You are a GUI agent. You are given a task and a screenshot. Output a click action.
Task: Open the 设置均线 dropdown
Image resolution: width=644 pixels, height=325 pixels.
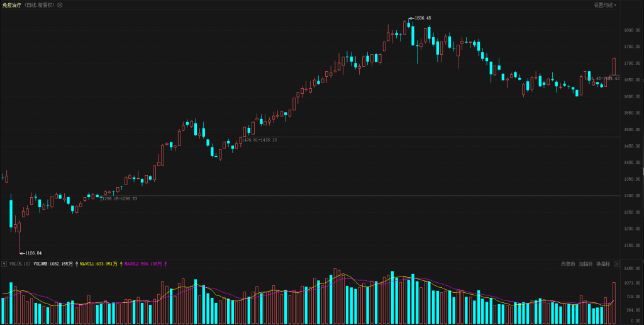click(x=605, y=4)
